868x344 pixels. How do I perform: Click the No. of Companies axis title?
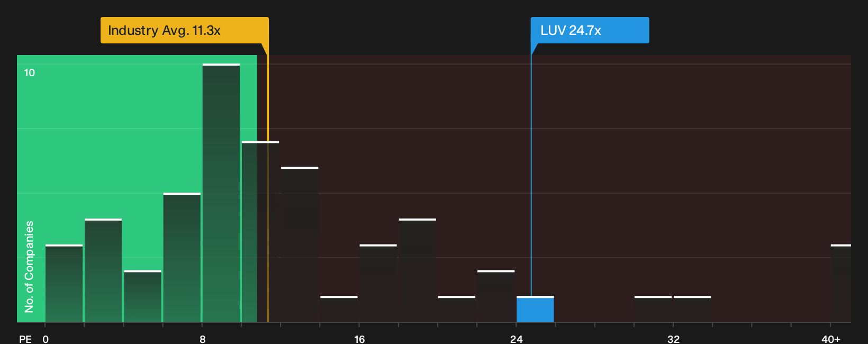(x=29, y=267)
